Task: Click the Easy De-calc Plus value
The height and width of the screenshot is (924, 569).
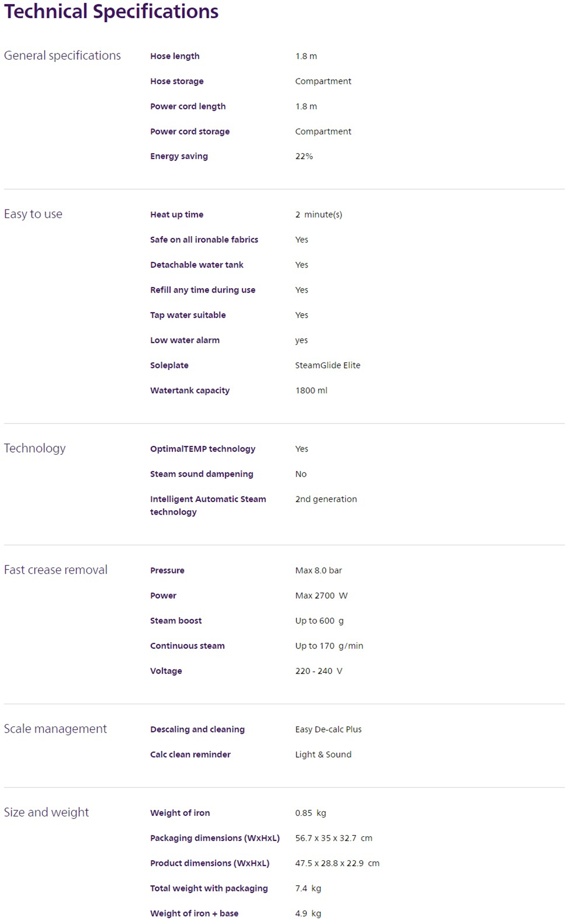Action: (328, 729)
